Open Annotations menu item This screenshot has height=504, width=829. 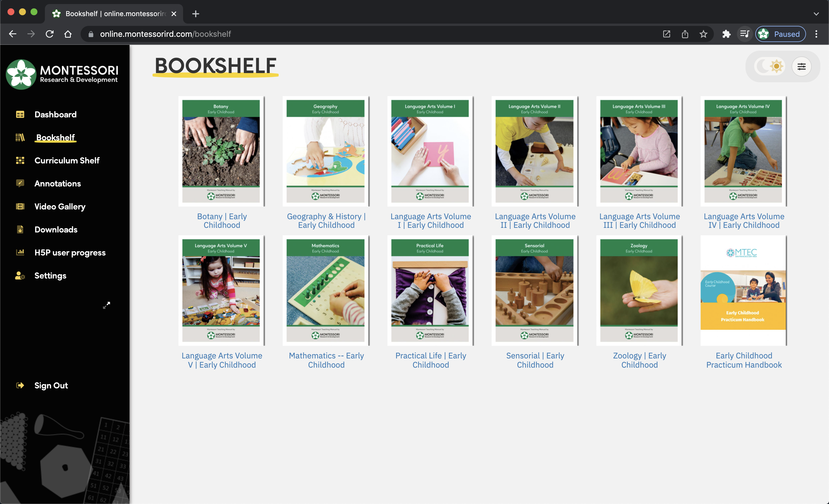point(58,183)
